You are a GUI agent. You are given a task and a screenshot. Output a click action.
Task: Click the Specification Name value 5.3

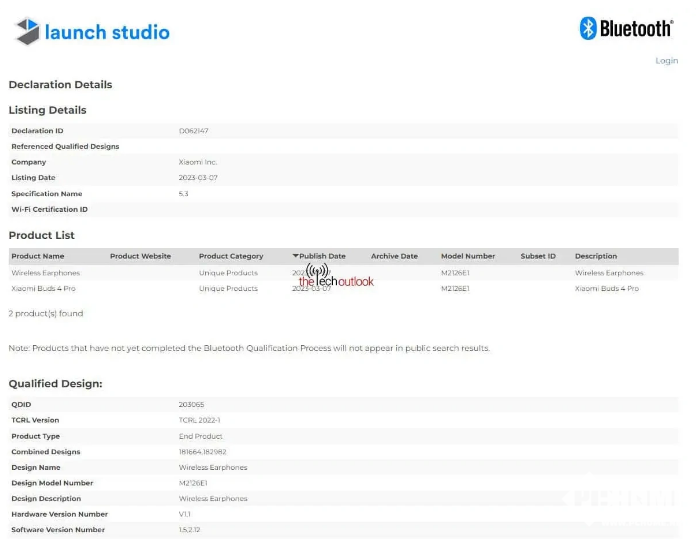point(184,193)
